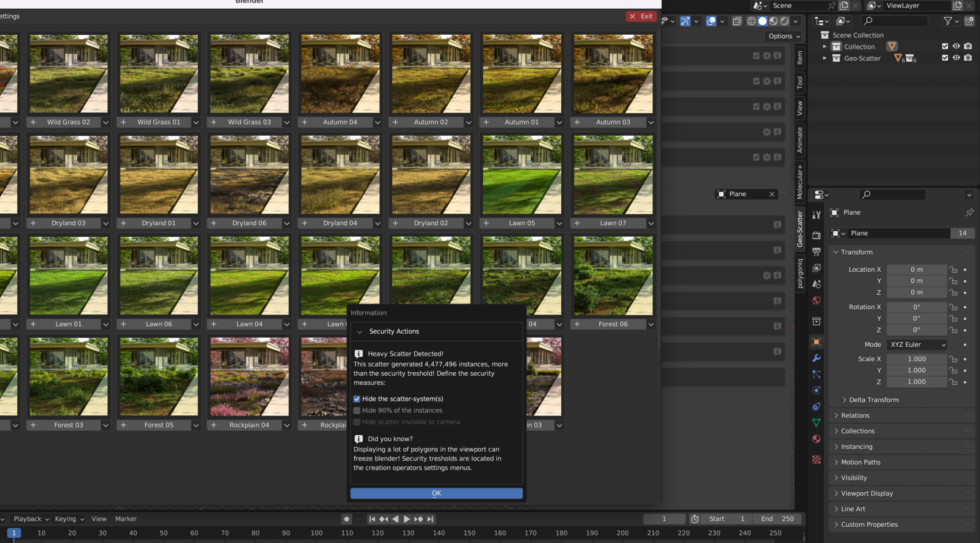This screenshot has width=980, height=543.
Task: Open the Modifiers wrench tab icon
Action: [x=816, y=358]
